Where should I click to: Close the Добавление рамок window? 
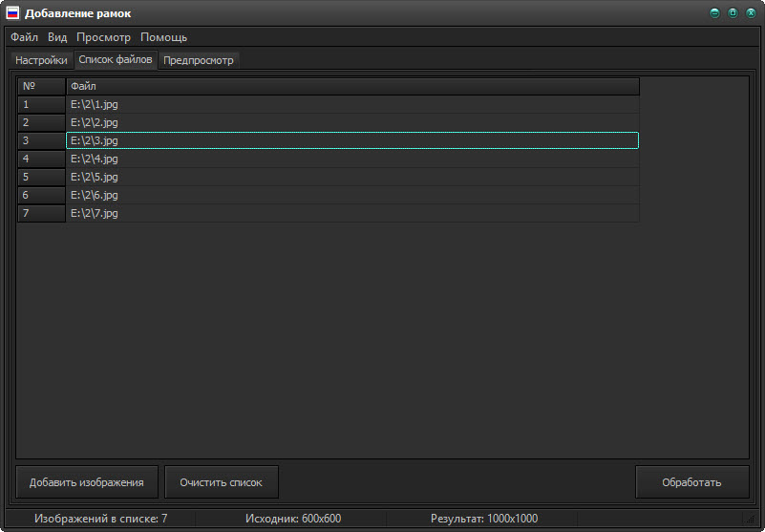coord(751,13)
